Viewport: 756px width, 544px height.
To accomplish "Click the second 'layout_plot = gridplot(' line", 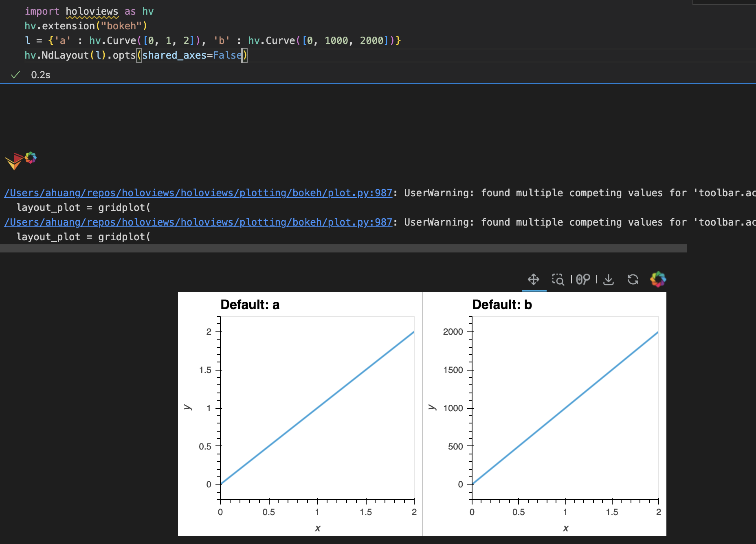I will [84, 237].
